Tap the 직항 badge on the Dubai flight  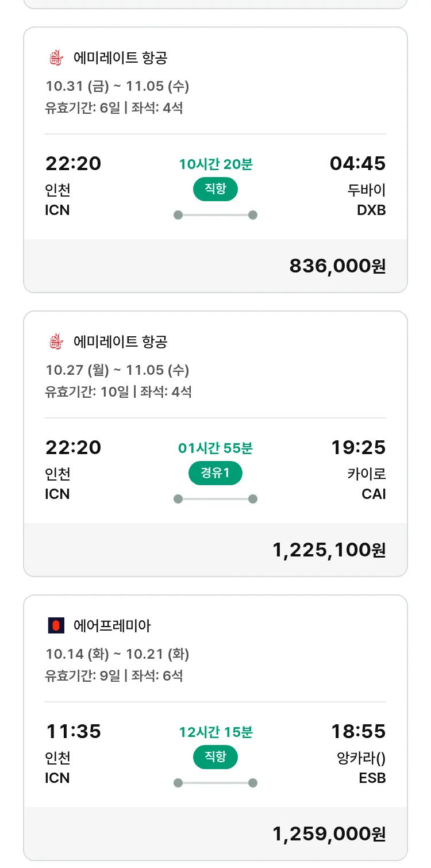click(215, 190)
